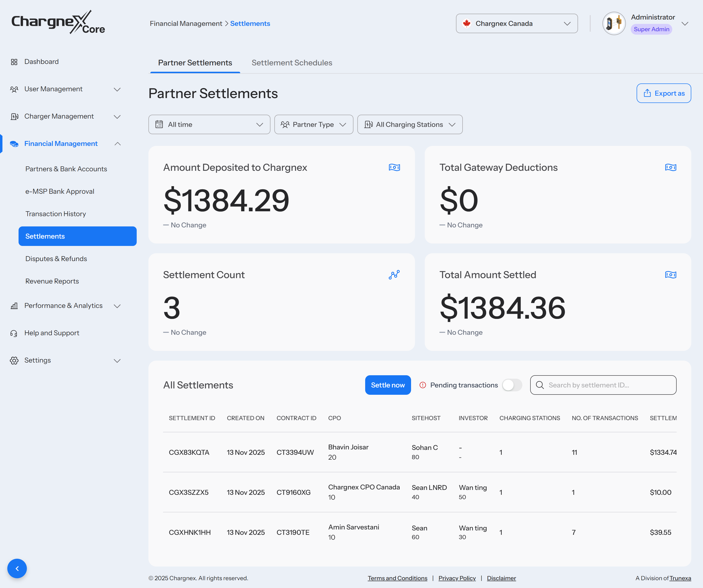
Task: Open the All Charging Stations dropdown
Action: click(410, 124)
